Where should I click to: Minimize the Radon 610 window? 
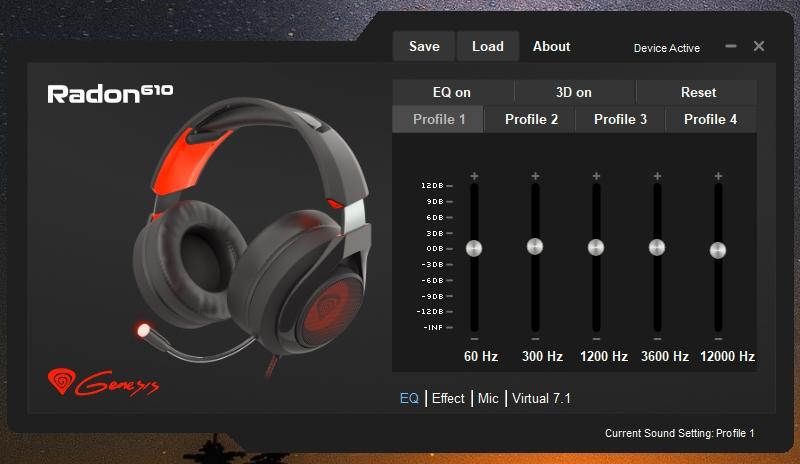coord(731,46)
